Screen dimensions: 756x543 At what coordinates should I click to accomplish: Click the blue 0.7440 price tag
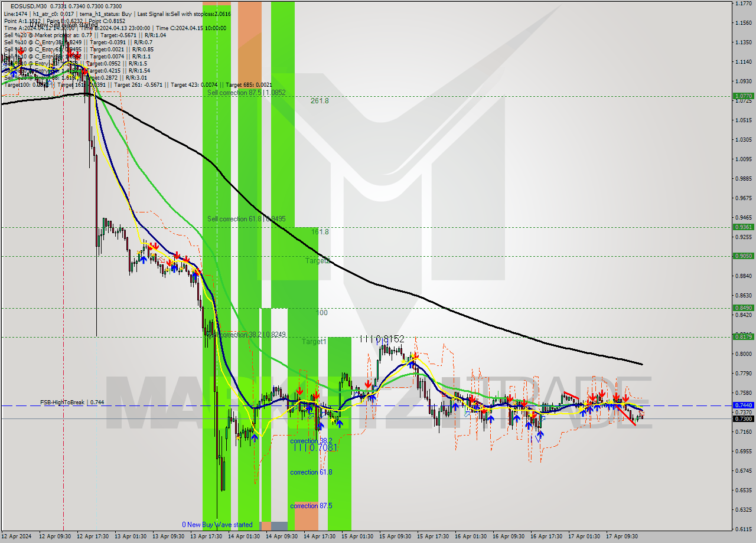743,405
